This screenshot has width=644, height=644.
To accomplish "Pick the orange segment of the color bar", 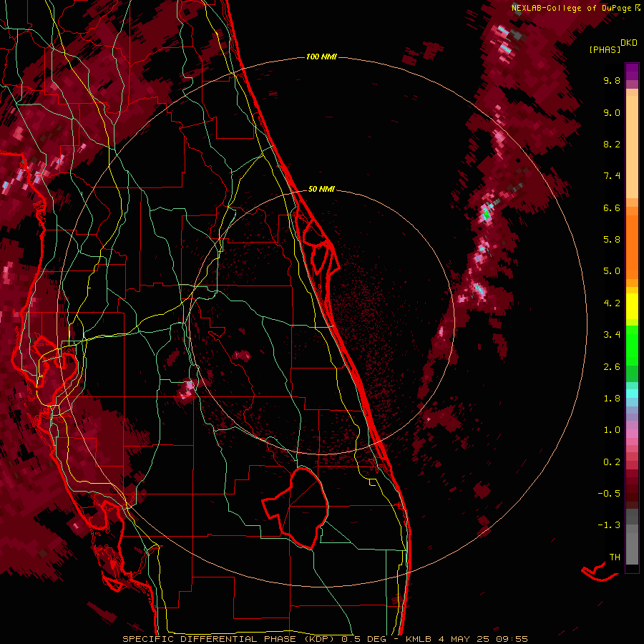I will (x=632, y=246).
